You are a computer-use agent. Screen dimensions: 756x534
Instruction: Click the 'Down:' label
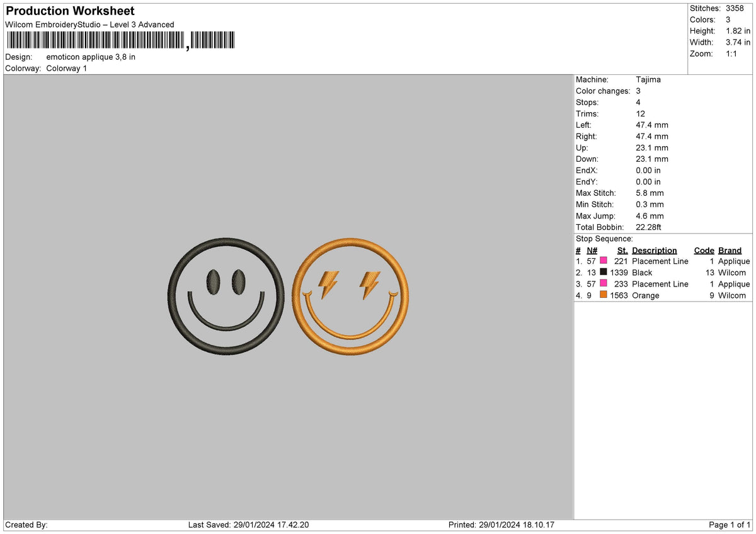pyautogui.click(x=587, y=159)
